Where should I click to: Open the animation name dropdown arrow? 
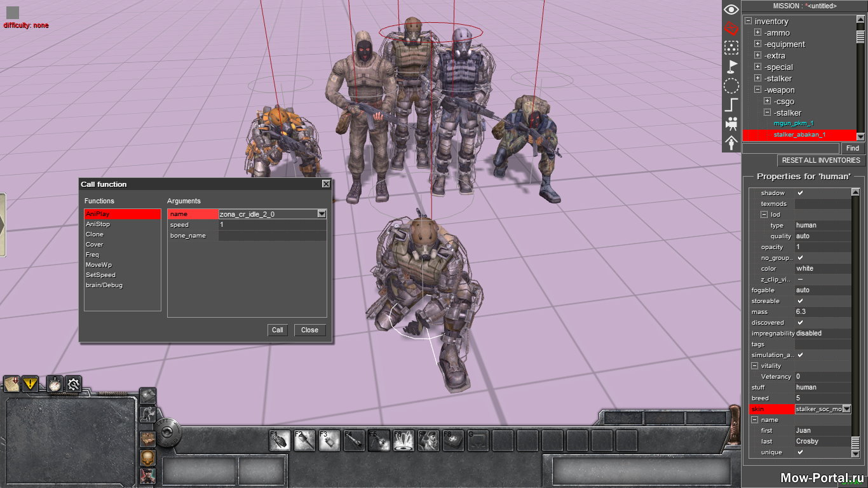click(322, 215)
